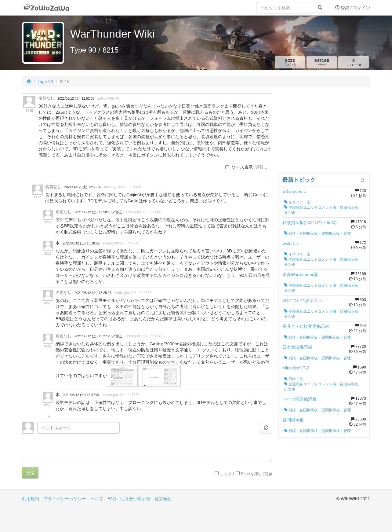Open 雑談掲示板(2021/1/1～6/30) topic
Screen dimensions: 392x532
click(x=310, y=222)
